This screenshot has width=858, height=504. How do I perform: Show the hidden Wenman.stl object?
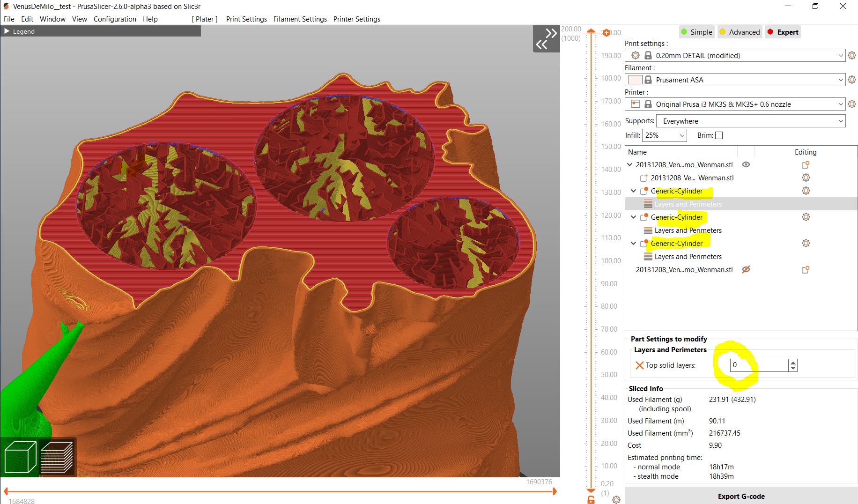(746, 269)
